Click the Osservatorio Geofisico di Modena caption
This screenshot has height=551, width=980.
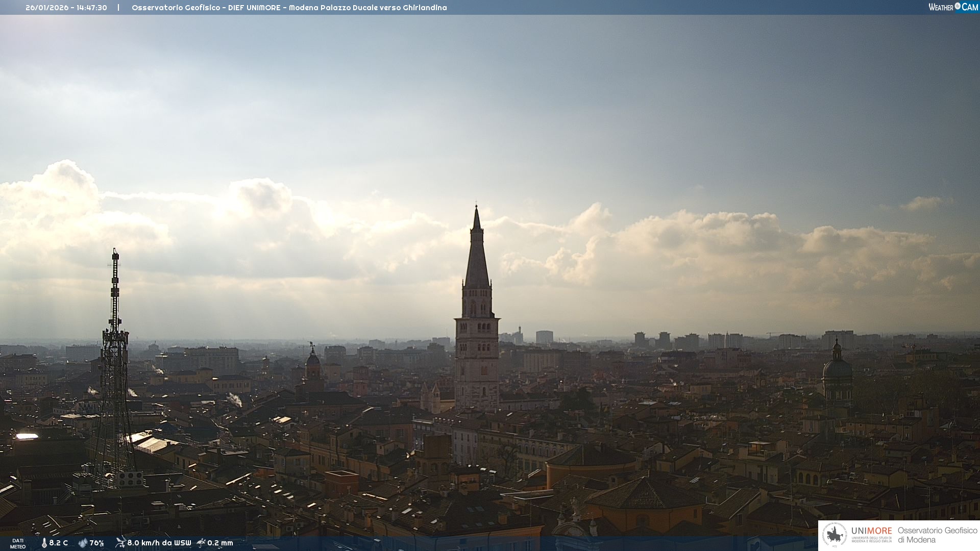(937, 535)
